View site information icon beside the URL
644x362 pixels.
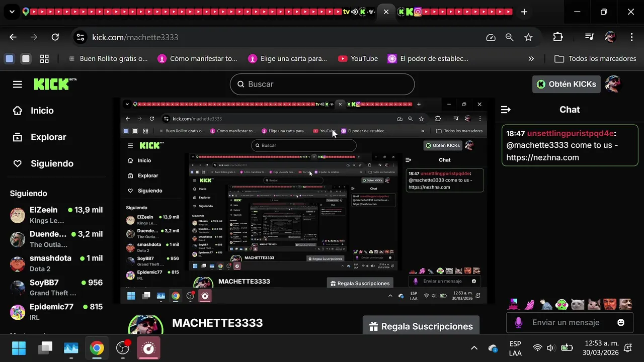tap(80, 37)
